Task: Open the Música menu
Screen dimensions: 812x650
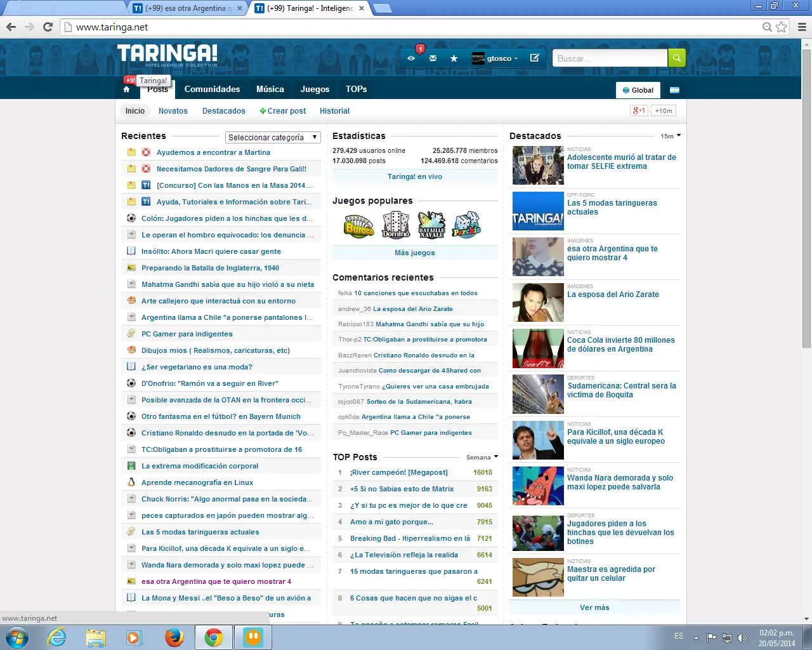Action: [x=270, y=90]
